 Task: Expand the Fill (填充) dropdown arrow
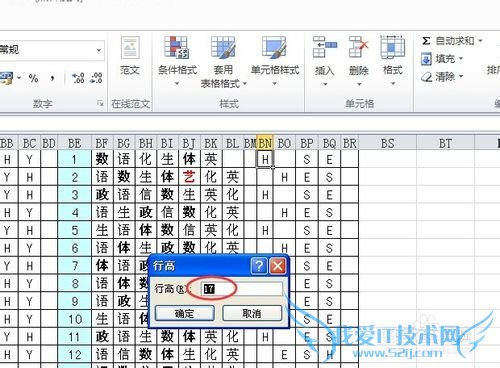tap(461, 59)
